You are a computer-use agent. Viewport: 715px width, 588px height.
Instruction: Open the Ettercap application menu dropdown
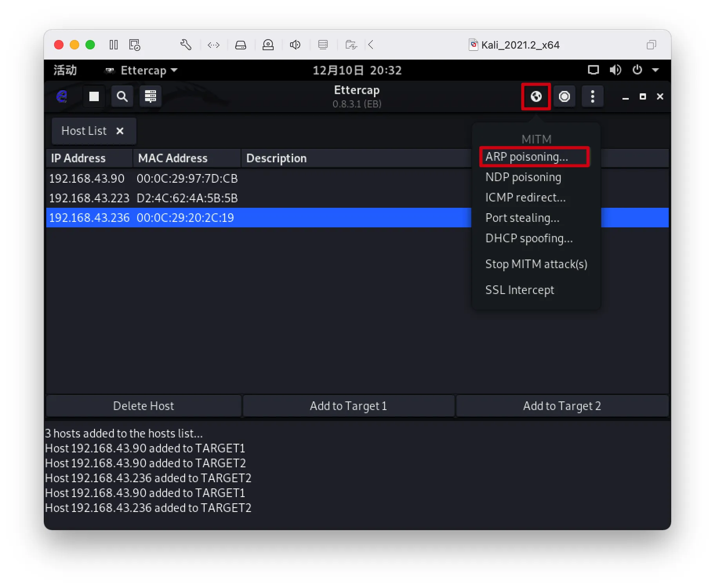click(142, 70)
